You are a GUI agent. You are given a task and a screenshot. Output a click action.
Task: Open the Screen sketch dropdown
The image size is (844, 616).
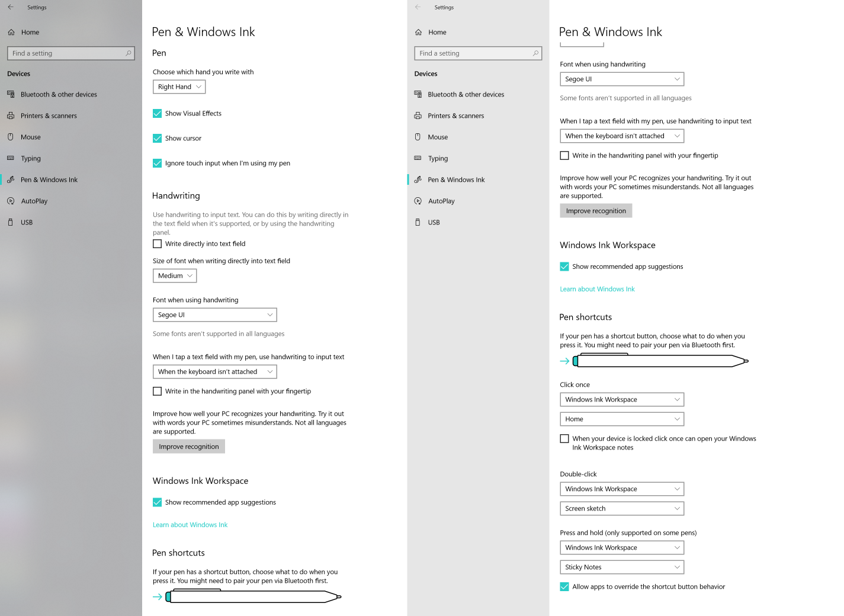tap(622, 508)
